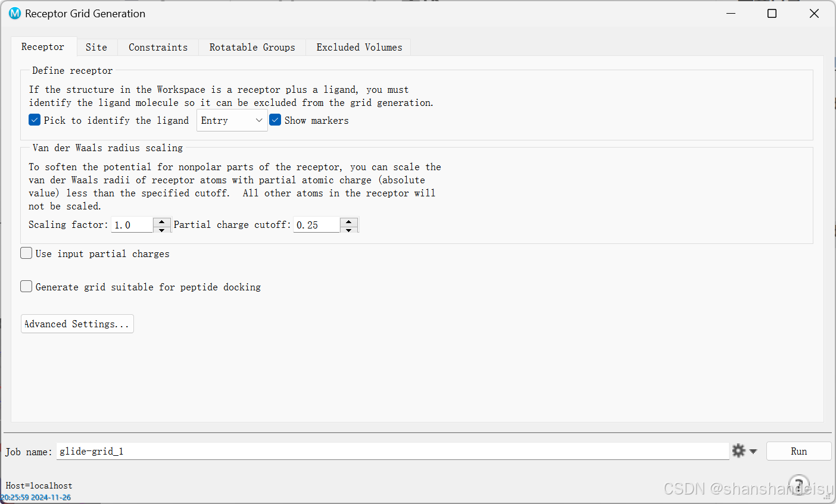Close the Receptor Grid Generation window
Viewport: 836px width, 504px height.
(x=814, y=13)
